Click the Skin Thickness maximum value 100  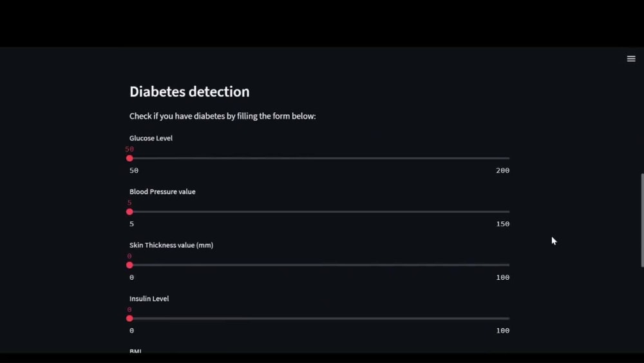[503, 277]
